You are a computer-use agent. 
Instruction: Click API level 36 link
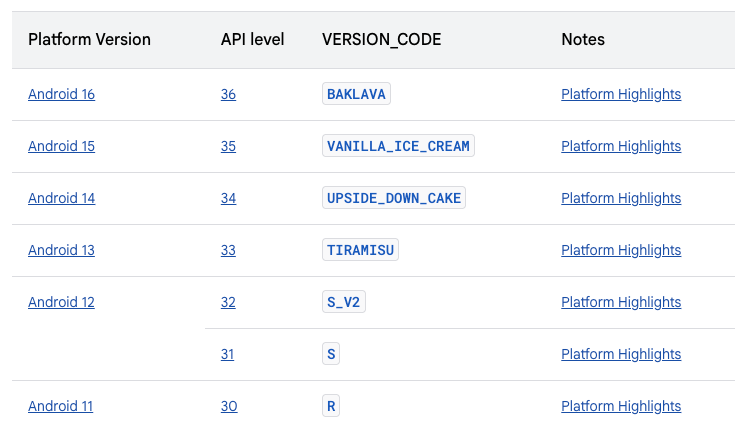click(228, 94)
